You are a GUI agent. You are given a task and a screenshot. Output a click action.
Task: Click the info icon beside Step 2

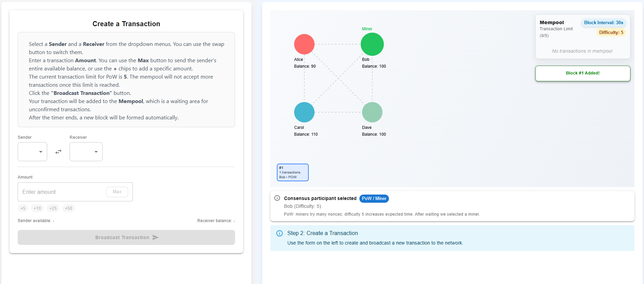coord(280,233)
